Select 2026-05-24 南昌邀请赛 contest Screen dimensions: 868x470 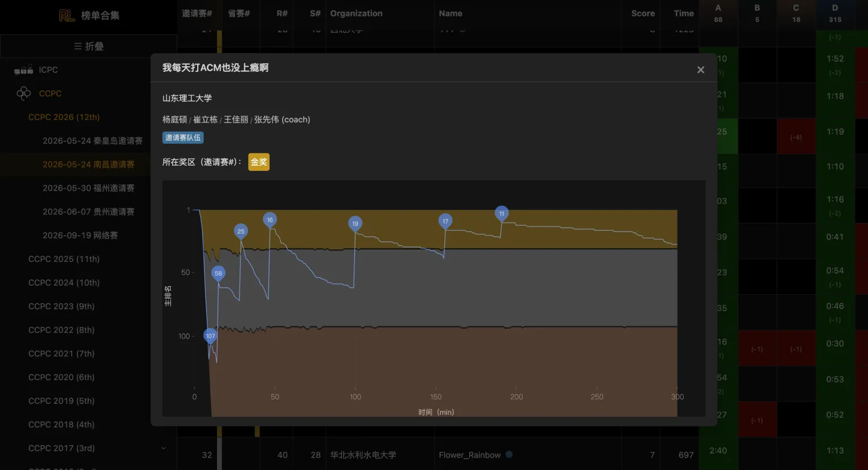pos(89,165)
